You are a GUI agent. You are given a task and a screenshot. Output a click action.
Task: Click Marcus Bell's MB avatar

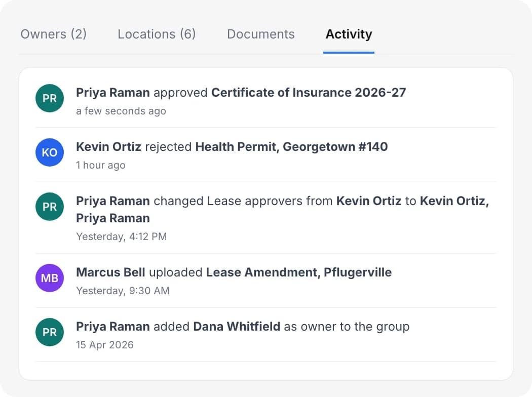[x=50, y=278]
